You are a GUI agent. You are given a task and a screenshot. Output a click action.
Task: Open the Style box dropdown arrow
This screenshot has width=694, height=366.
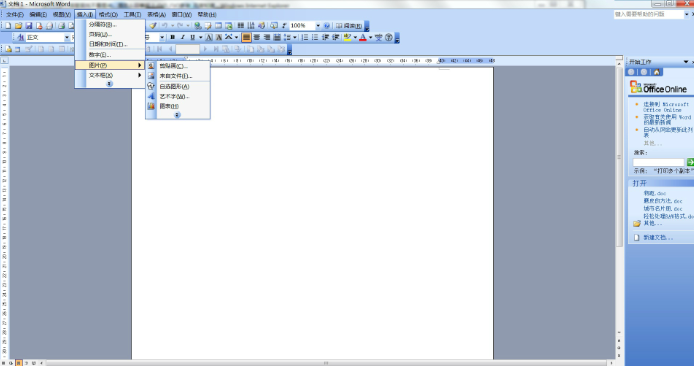click(67, 38)
